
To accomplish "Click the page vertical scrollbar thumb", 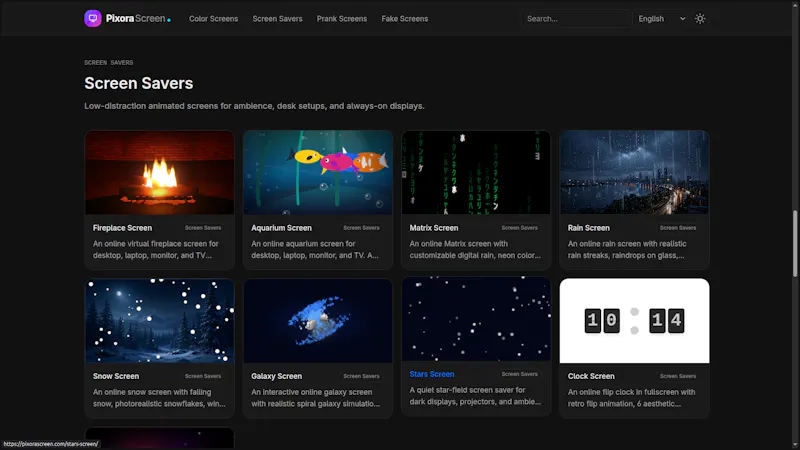I will point(795,244).
